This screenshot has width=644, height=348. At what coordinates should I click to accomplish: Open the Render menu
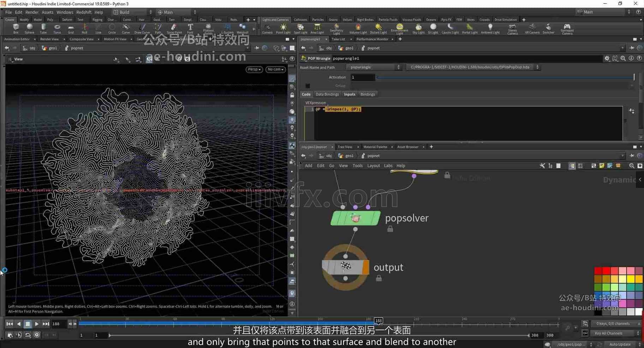(x=32, y=12)
